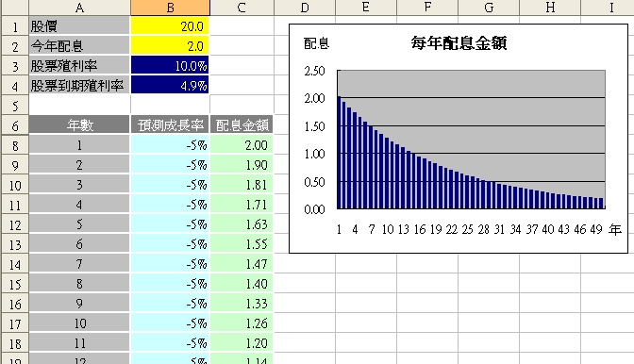
Task: Click the dividend amount 1.40
Action: (242, 284)
